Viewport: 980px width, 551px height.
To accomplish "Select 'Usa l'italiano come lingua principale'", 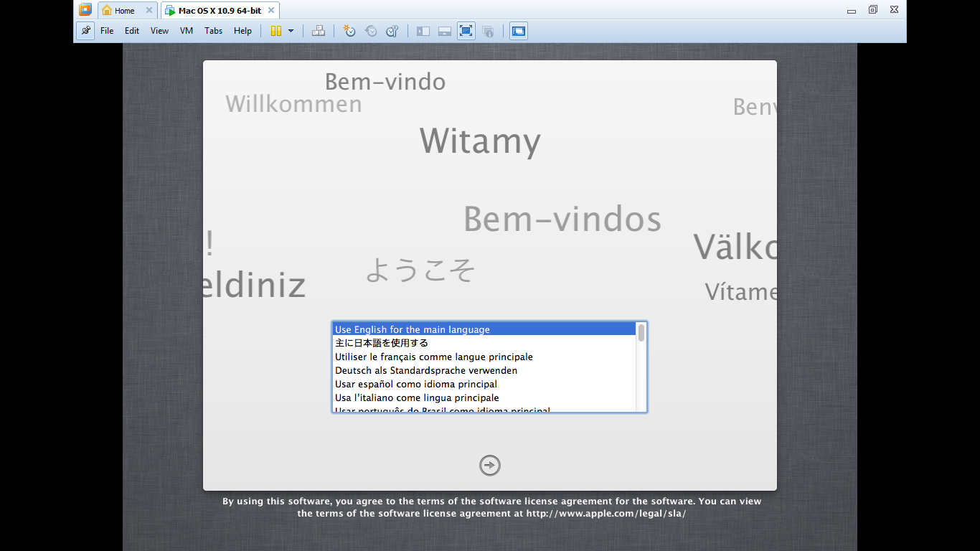I will pos(484,397).
